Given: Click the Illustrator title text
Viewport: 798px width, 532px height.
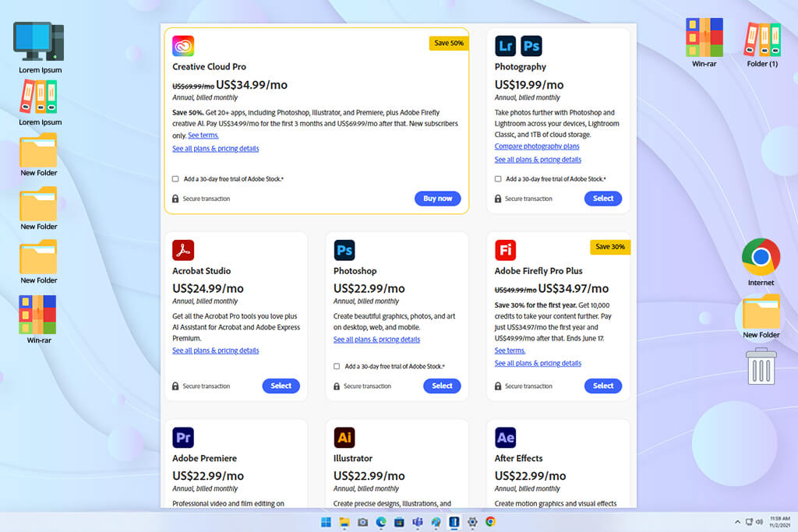Looking at the screenshot, I should tap(353, 458).
